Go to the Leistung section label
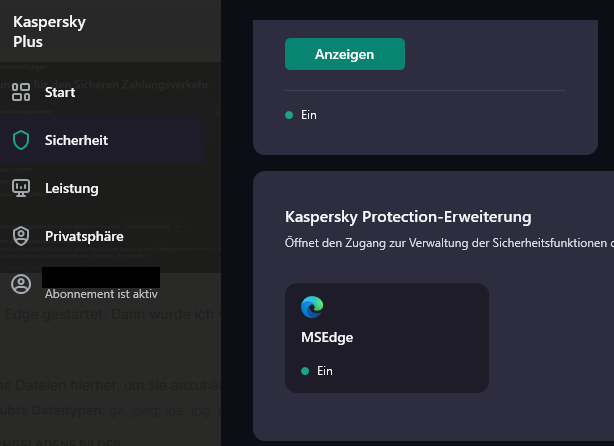This screenshot has width=614, height=446. click(x=71, y=188)
